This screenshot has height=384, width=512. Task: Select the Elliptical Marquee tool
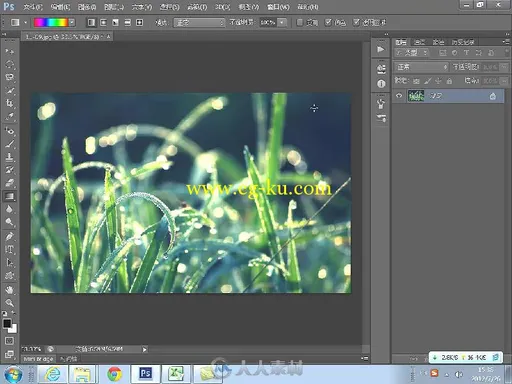pos(10,64)
